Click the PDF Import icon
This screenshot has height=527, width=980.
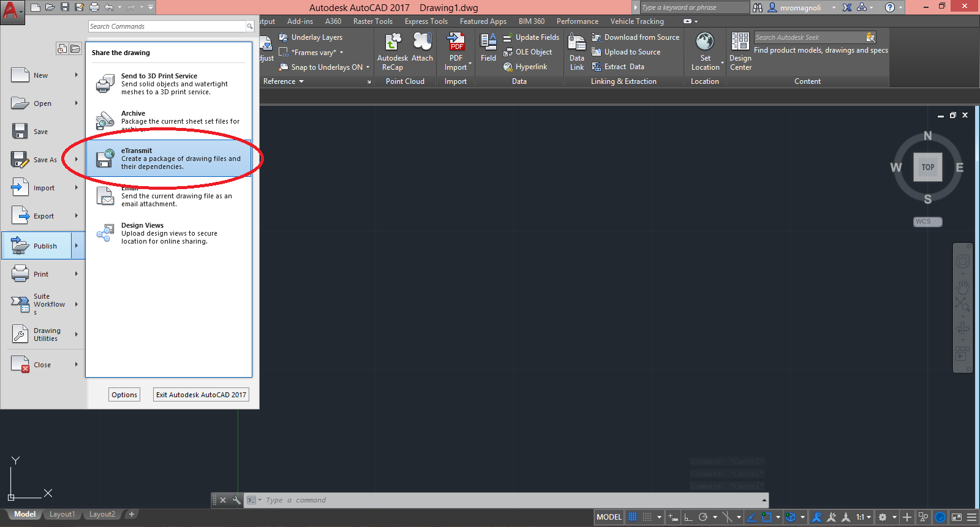(x=456, y=52)
